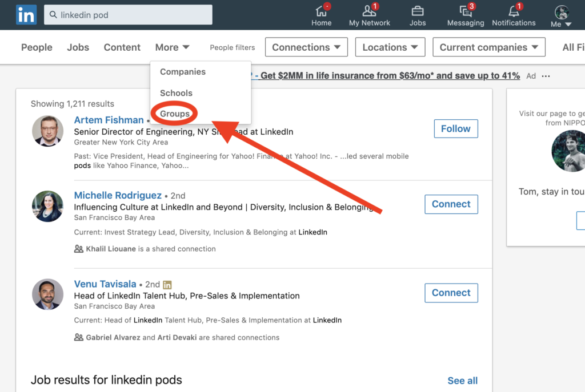
Task: Select the People search tab
Action: pos(37,47)
